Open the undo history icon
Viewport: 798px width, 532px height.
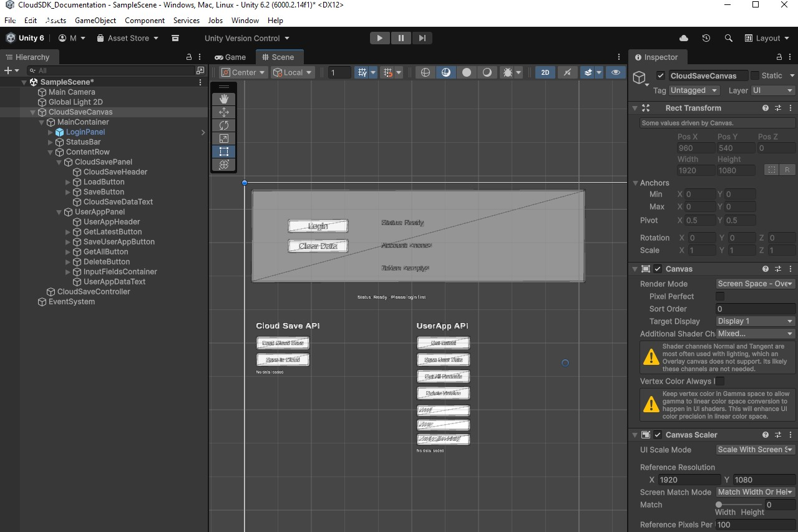tap(706, 38)
